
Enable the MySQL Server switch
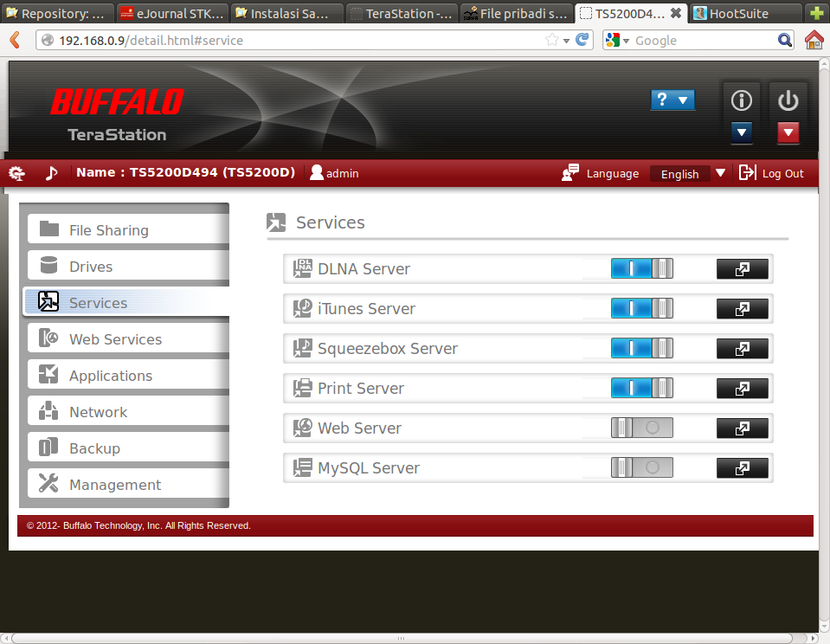641,467
